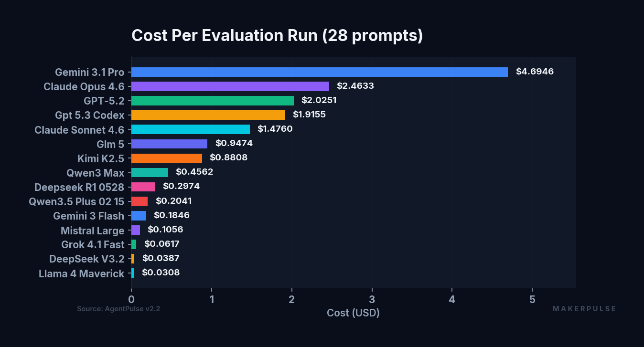The image size is (644, 347).
Task: Click the 'Mistral Large' axis label
Action: pyautogui.click(x=92, y=231)
